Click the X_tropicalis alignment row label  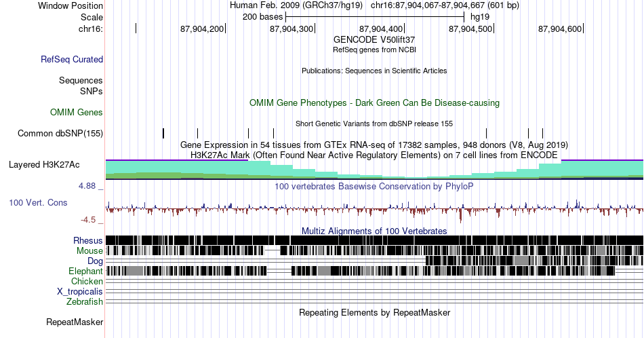pos(80,292)
